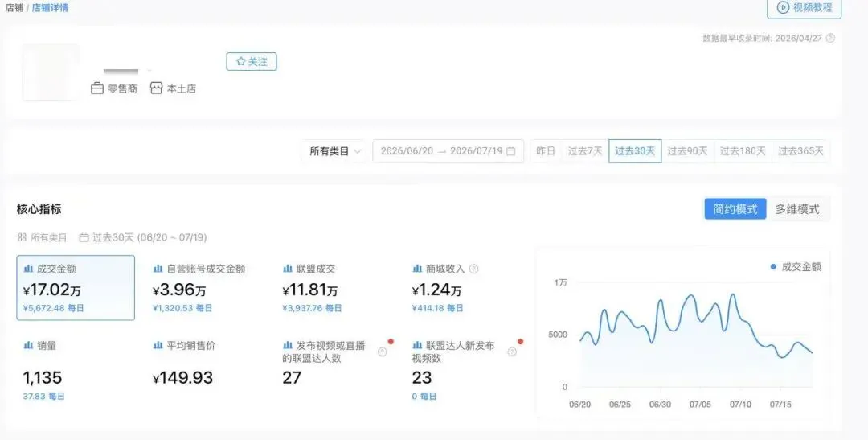Click the ¥3,937.76 每日 text

point(312,308)
